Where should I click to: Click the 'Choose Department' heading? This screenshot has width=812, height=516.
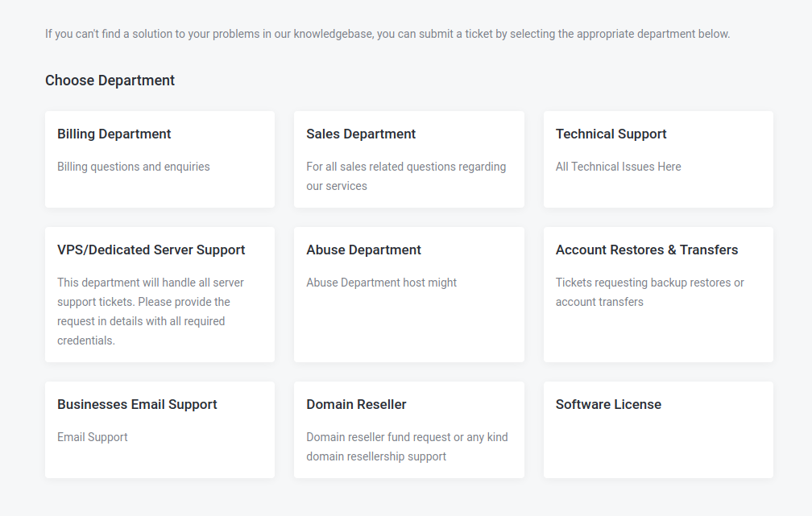click(110, 80)
